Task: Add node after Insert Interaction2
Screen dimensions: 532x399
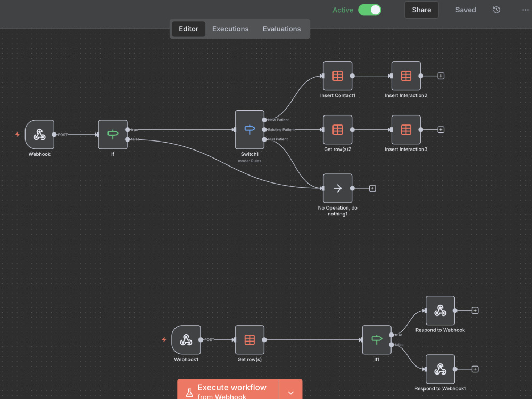Action: tap(440, 76)
